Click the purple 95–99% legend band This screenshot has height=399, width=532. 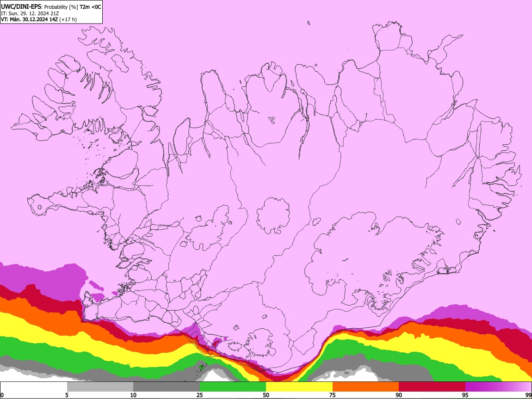498,387
